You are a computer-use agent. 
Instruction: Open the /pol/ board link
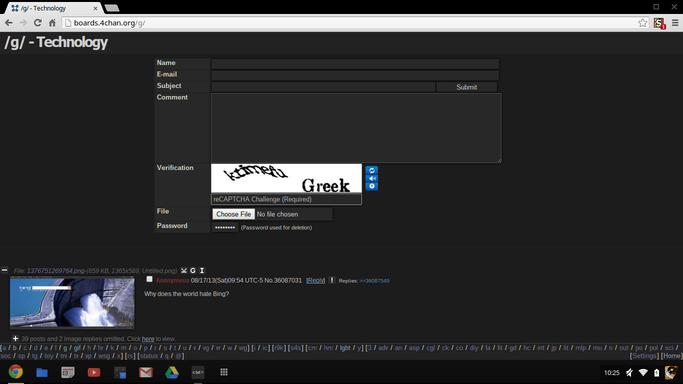653,347
